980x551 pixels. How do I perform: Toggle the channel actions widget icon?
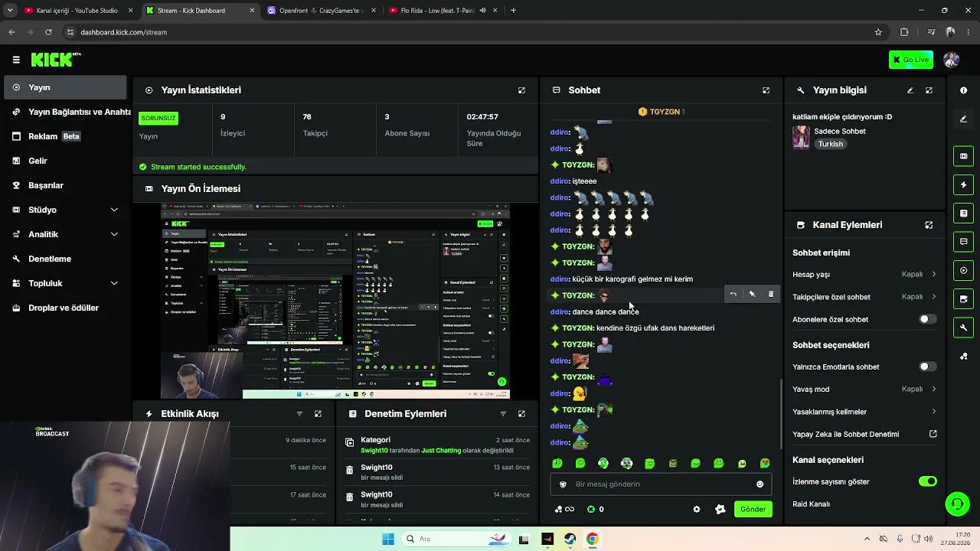[963, 299]
